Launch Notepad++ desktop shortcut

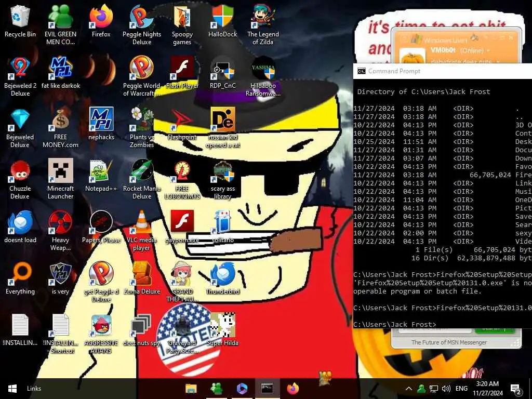[101, 176]
